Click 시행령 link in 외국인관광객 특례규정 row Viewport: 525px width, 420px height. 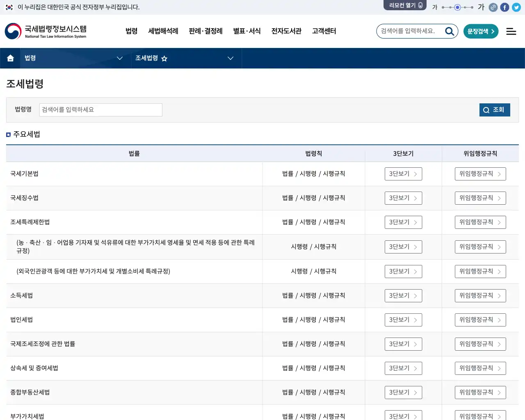pyautogui.click(x=299, y=272)
